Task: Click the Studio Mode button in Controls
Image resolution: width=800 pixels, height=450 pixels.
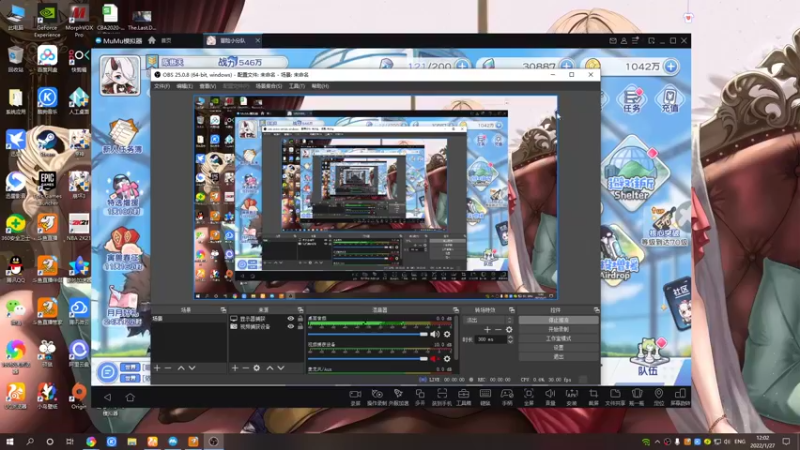Action: click(x=559, y=338)
